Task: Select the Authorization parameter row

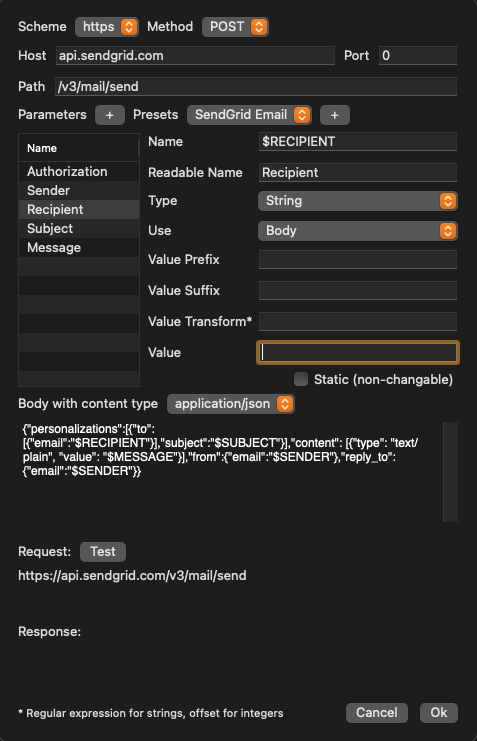Action: click(79, 172)
